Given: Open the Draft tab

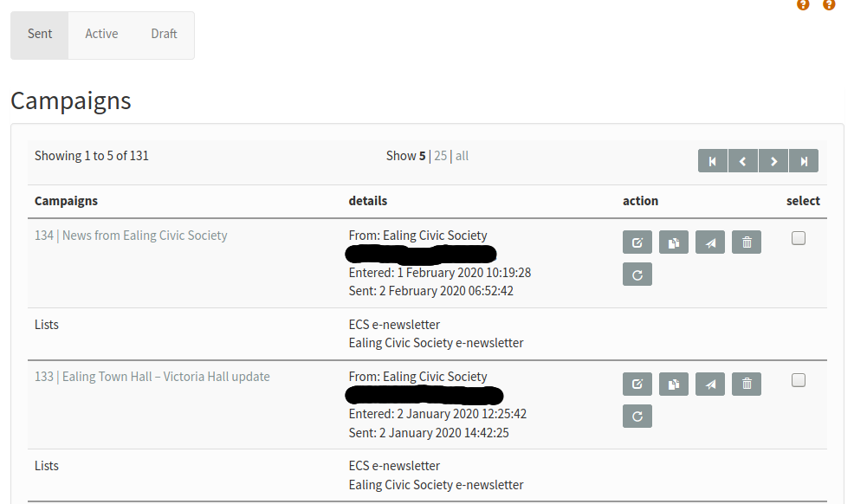Looking at the screenshot, I should pos(164,34).
